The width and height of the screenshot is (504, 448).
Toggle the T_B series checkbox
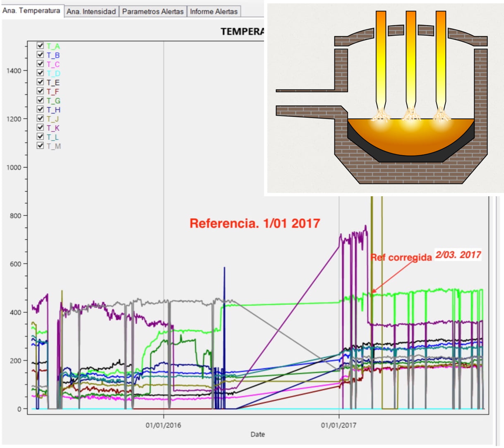[40, 55]
